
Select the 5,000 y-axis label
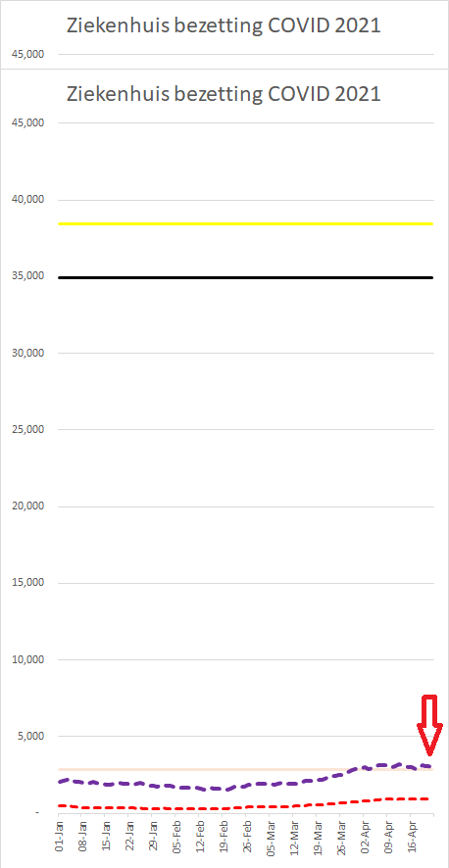(x=29, y=736)
